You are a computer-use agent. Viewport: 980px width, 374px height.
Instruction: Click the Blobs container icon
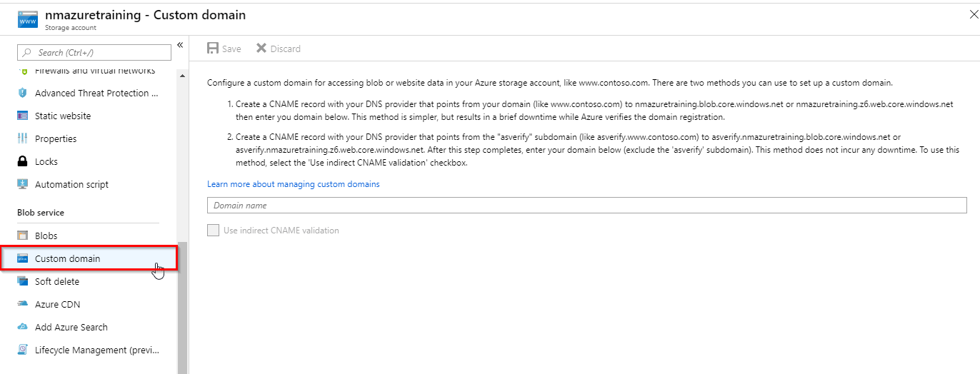[x=22, y=236]
